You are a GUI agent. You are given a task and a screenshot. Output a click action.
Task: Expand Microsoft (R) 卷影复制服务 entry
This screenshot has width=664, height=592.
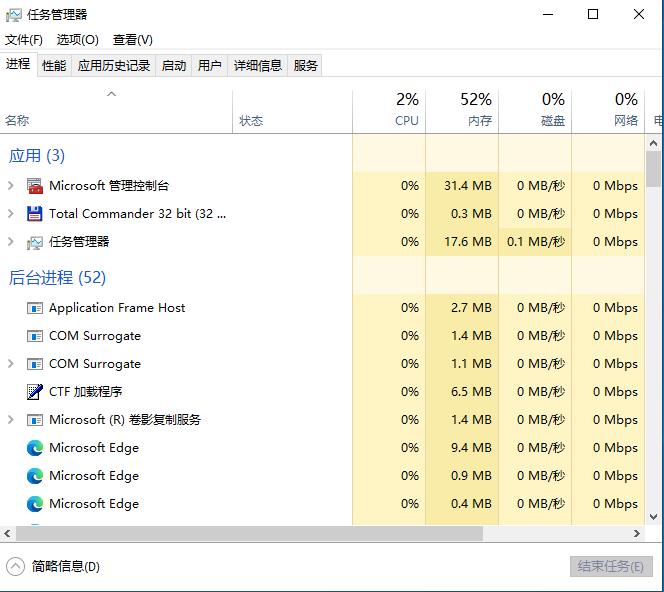[x=11, y=420]
